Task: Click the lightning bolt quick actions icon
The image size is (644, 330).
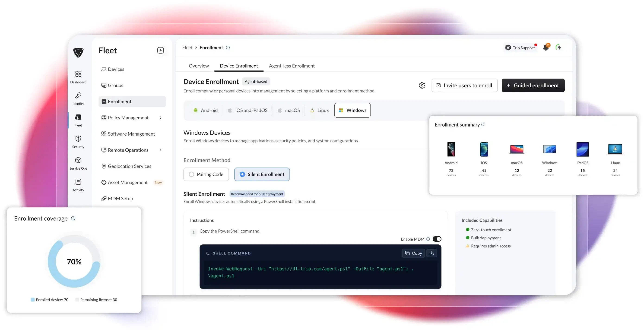Action: [x=558, y=47]
